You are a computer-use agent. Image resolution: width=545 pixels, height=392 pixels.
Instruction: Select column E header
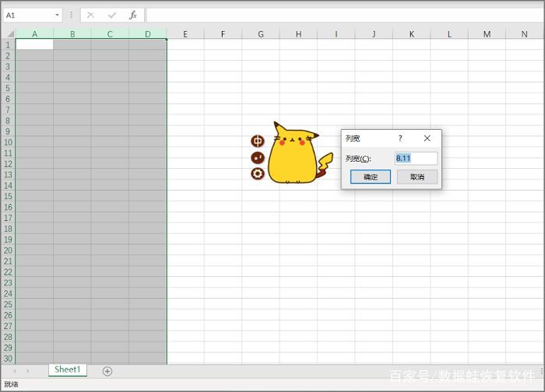click(185, 33)
